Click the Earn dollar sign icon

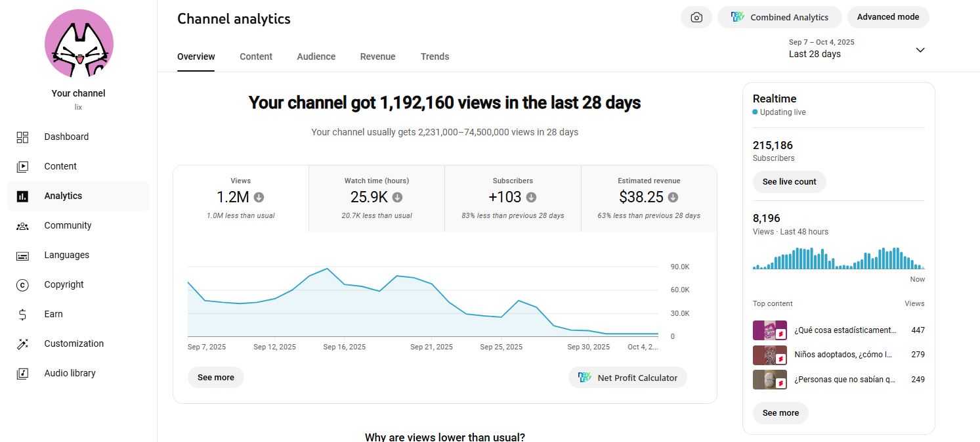(22, 315)
